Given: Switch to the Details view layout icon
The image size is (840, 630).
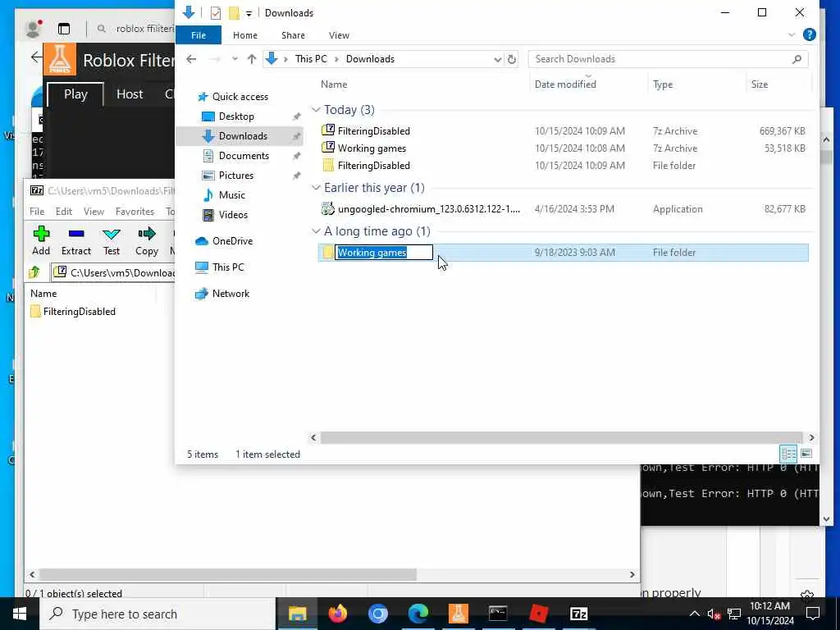Looking at the screenshot, I should tap(788, 454).
